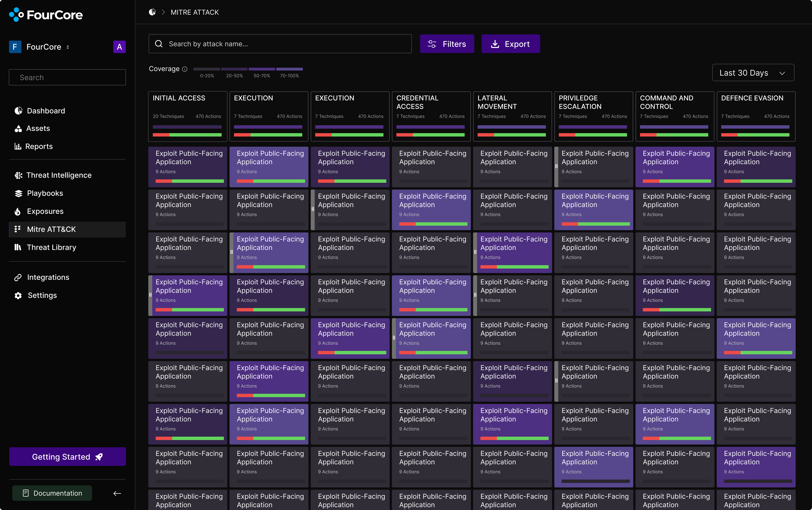Image resolution: width=812 pixels, height=510 pixels.
Task: Select the PRIVILEDGE ESCALATION column header
Action: click(x=594, y=116)
